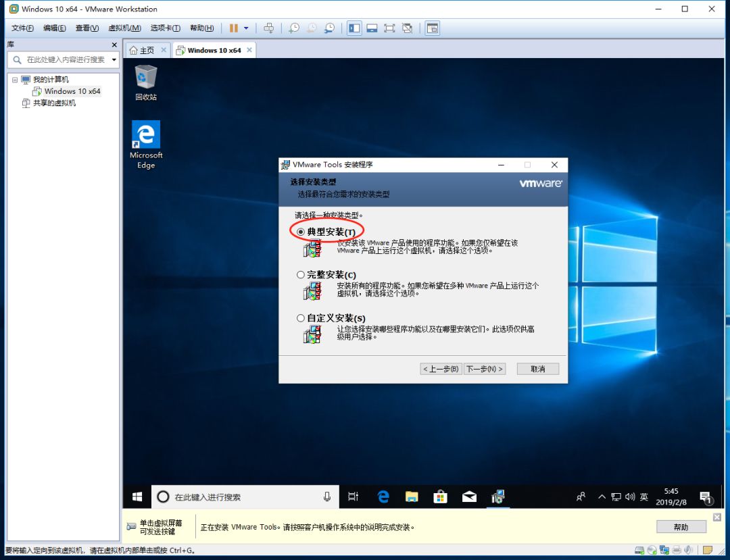This screenshot has height=560, width=730.
Task: Select the 典型安装(T) radio button
Action: [x=301, y=232]
